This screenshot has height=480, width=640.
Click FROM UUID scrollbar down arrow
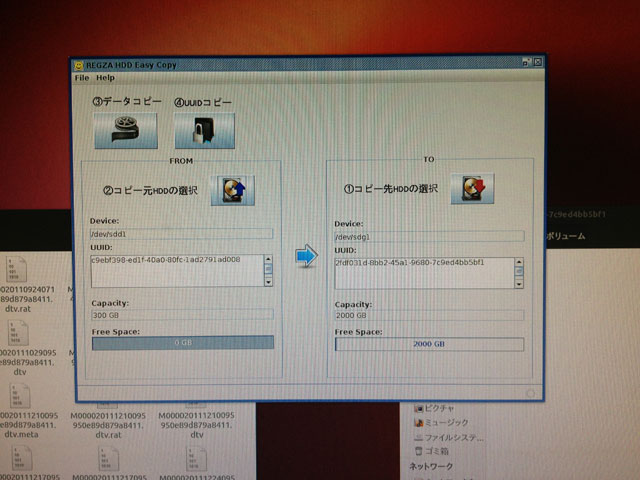tap(268, 282)
